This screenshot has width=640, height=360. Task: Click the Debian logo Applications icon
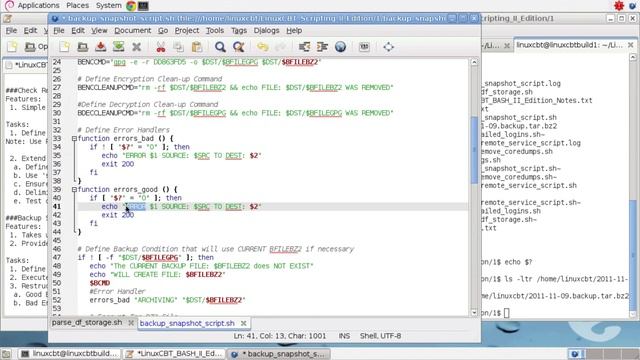tap(9, 5)
